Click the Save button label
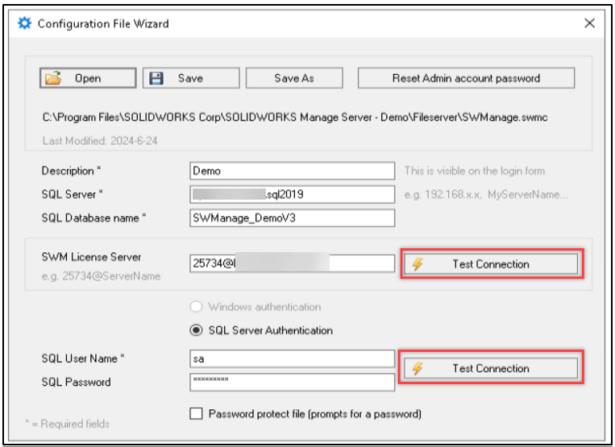 click(x=190, y=78)
